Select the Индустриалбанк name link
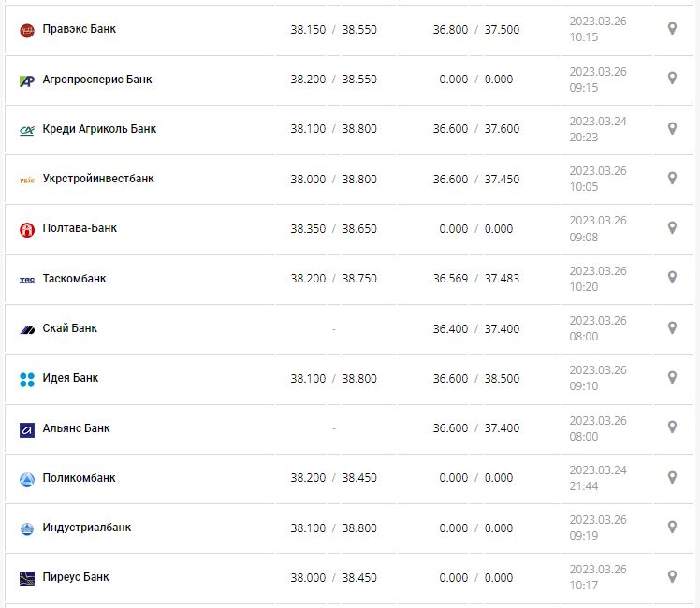 pyautogui.click(x=87, y=528)
